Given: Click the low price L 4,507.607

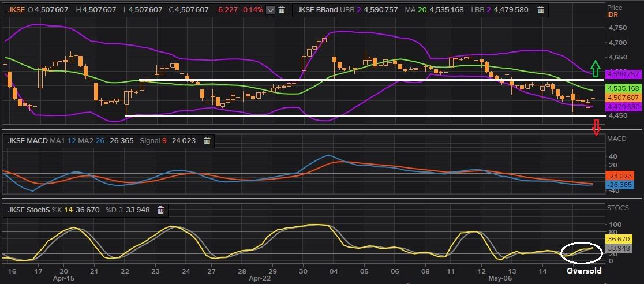Looking at the screenshot, I should coord(144,10).
